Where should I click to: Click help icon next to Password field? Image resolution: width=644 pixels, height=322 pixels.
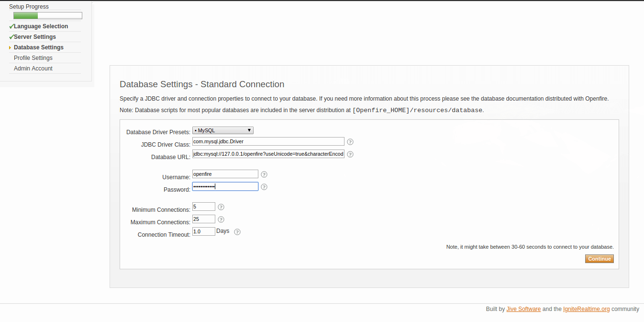pos(264,187)
